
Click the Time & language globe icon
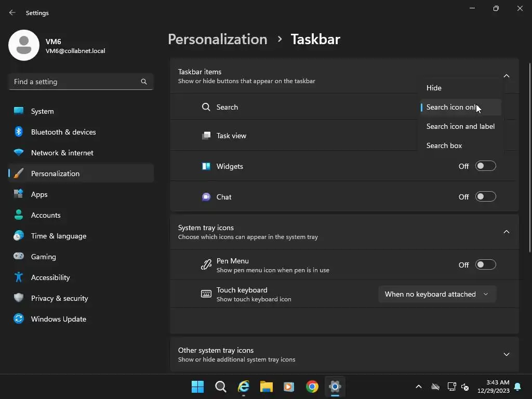coord(19,235)
